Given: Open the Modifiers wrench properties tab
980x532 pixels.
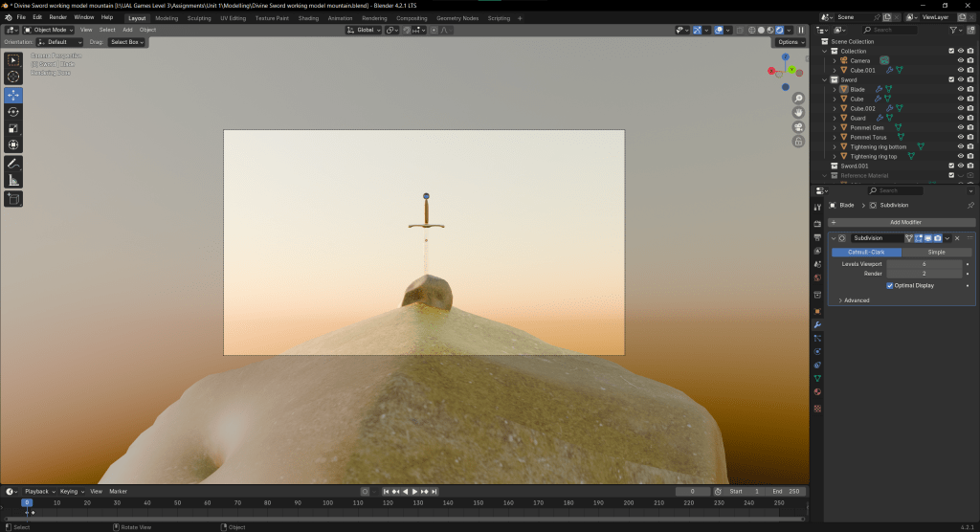Looking at the screenshot, I should coord(817,324).
